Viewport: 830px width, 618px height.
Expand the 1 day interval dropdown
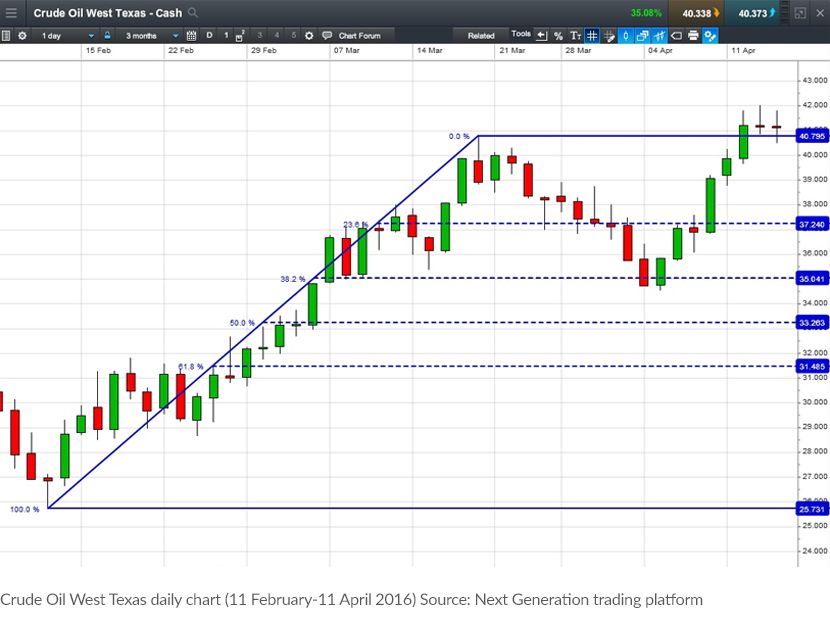coord(68,35)
